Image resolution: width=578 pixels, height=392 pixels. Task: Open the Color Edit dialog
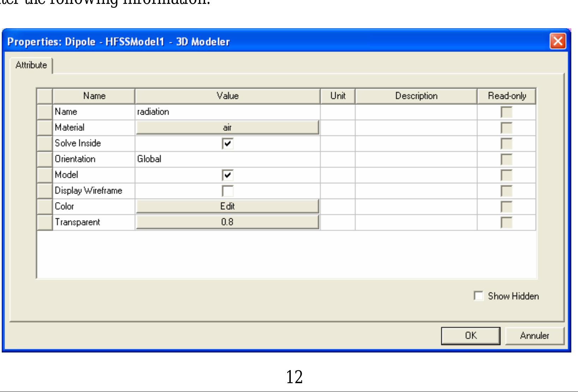click(x=228, y=206)
